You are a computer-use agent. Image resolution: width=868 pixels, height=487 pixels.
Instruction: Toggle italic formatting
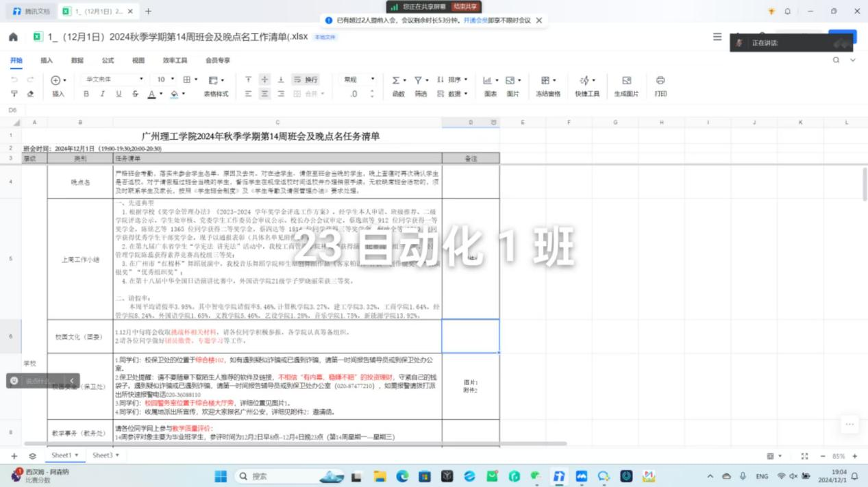click(102, 94)
